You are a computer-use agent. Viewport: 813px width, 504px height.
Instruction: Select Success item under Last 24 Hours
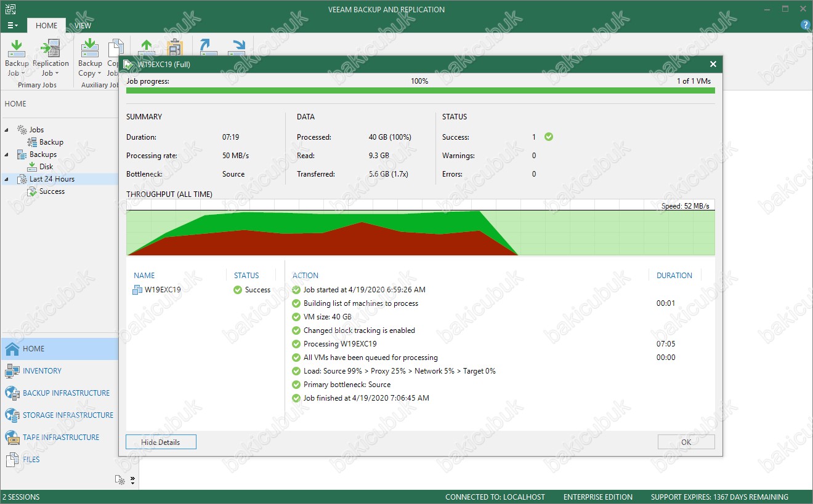52,191
